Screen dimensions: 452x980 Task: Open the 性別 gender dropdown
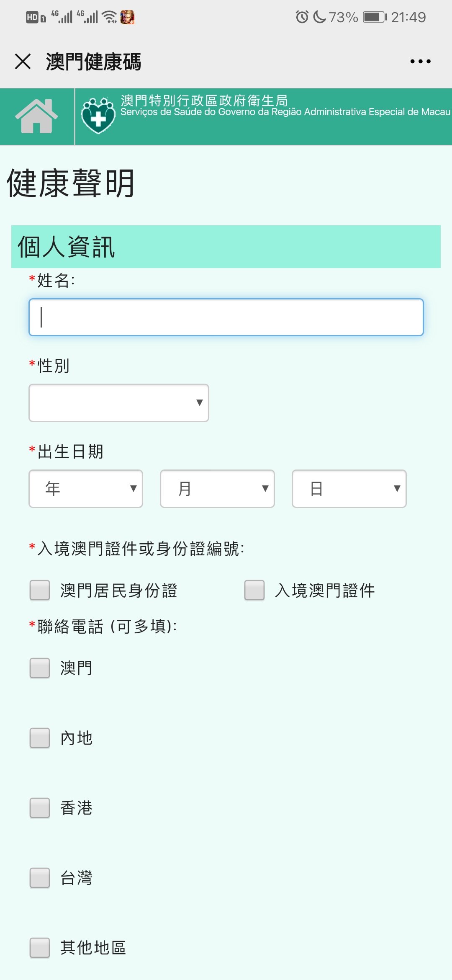click(119, 403)
